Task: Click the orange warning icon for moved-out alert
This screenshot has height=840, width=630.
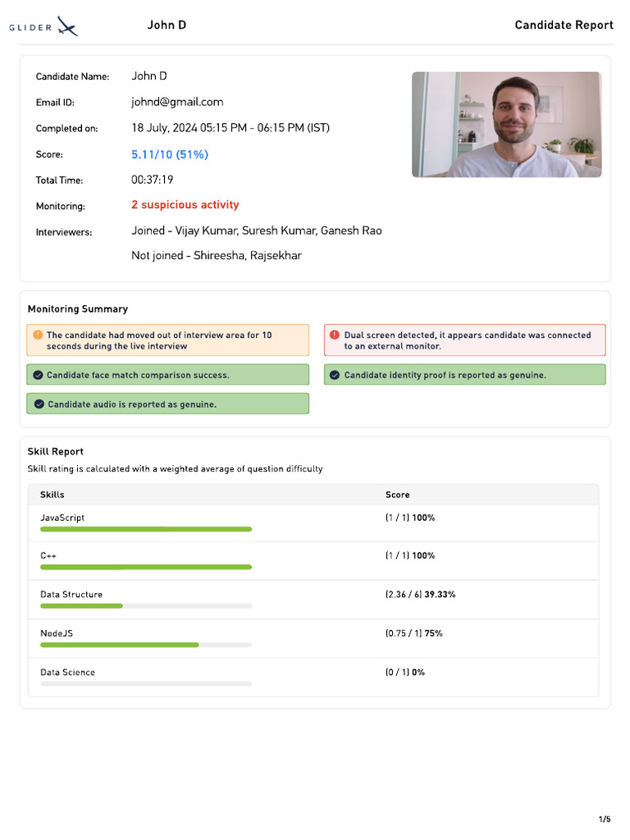Action: point(38,335)
